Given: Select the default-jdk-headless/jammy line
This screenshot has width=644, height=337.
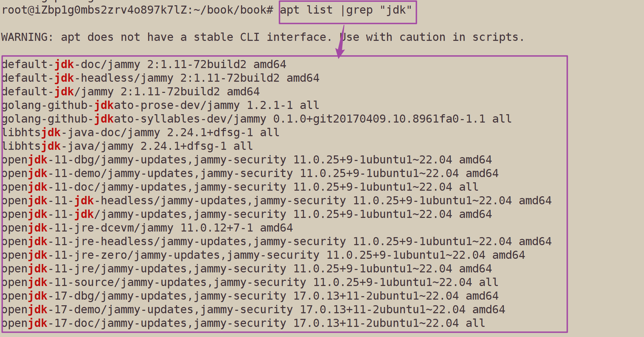Looking at the screenshot, I should click(x=160, y=78).
